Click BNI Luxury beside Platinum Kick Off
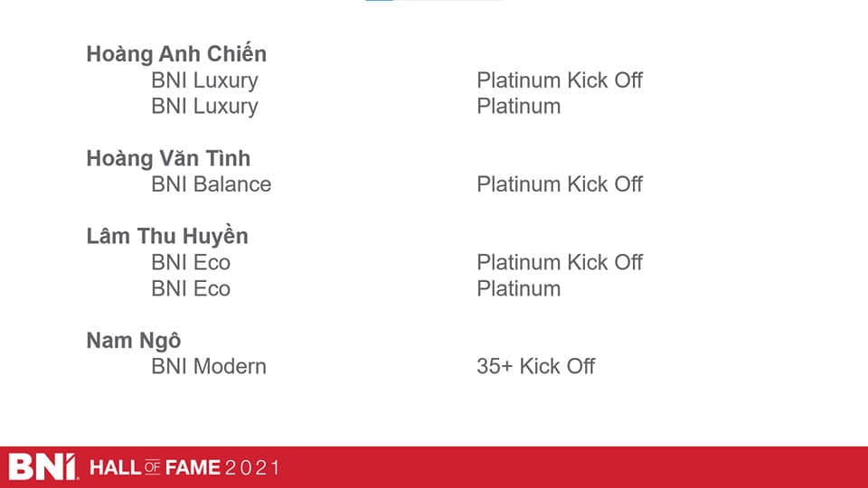The width and height of the screenshot is (868, 488). pyautogui.click(x=204, y=80)
